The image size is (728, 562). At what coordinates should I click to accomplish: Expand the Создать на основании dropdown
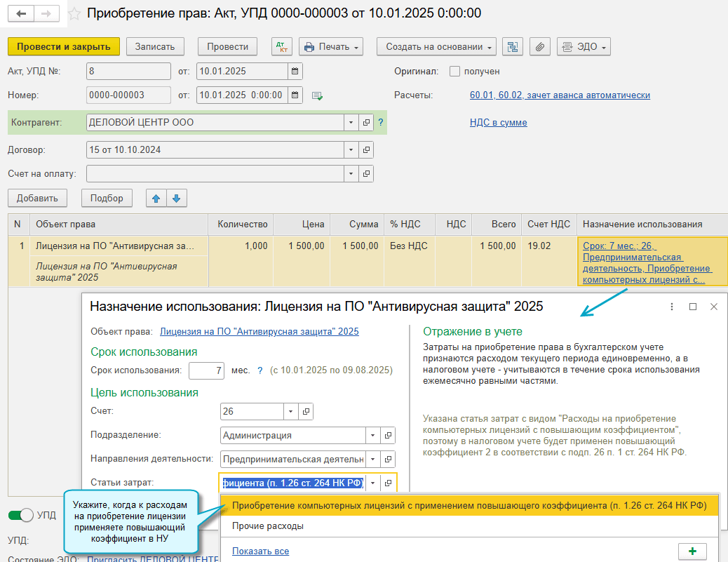pos(436,46)
